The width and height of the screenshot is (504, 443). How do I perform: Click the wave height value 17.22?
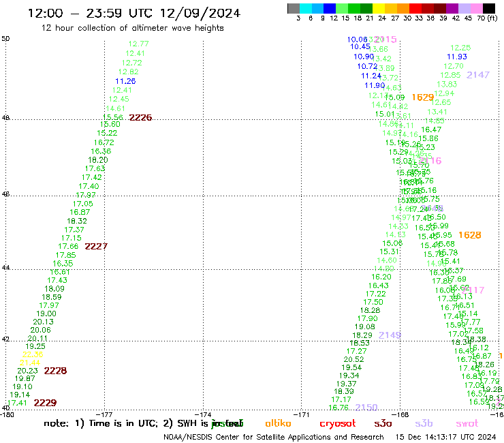[x=376, y=294]
